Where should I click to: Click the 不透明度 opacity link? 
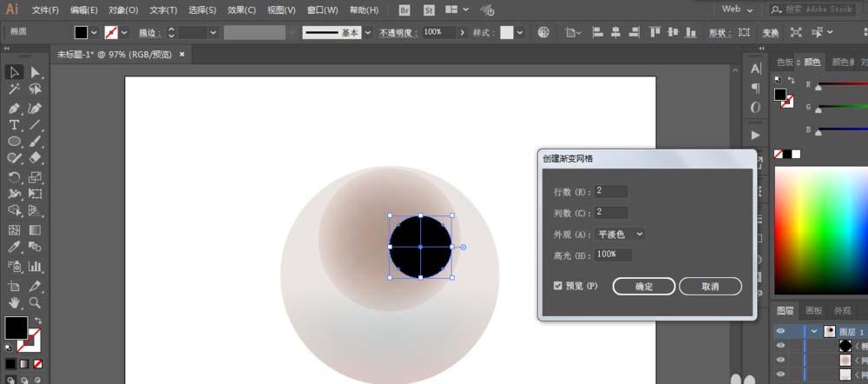coord(398,33)
